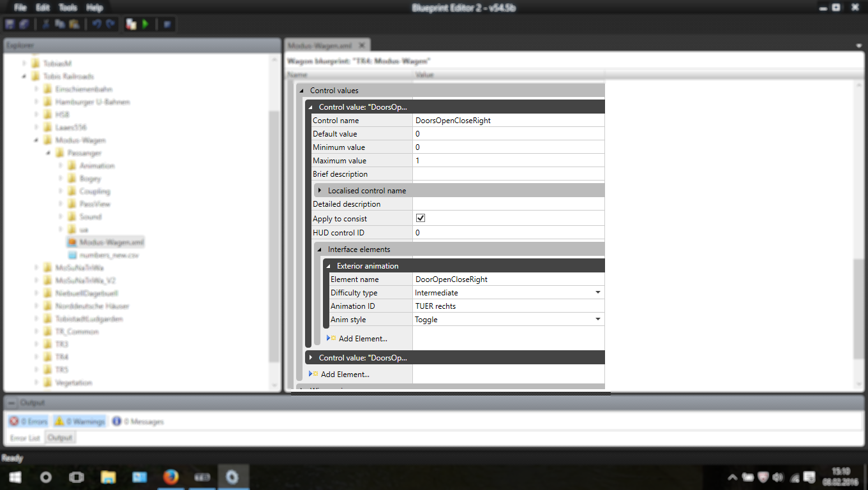Screen dimensions: 868x490
Task: Expand the second collapsed Control value entry
Action: coord(311,357)
